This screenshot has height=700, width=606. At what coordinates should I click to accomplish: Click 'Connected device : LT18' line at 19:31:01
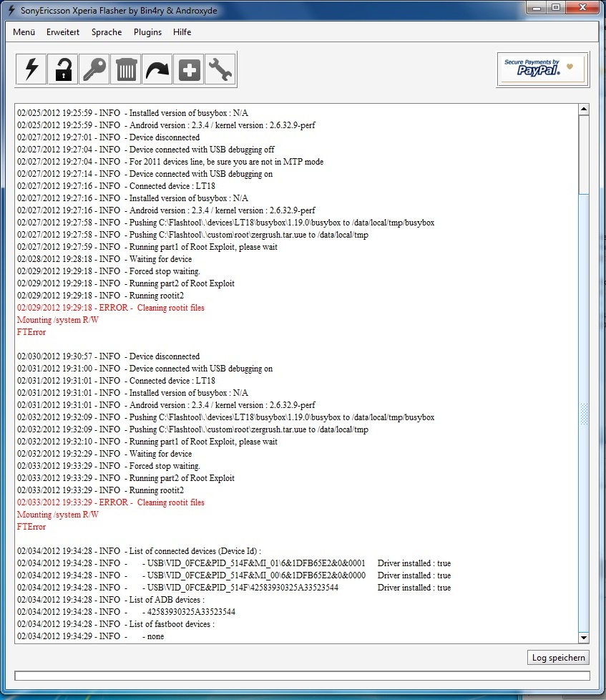pyautogui.click(x=116, y=381)
